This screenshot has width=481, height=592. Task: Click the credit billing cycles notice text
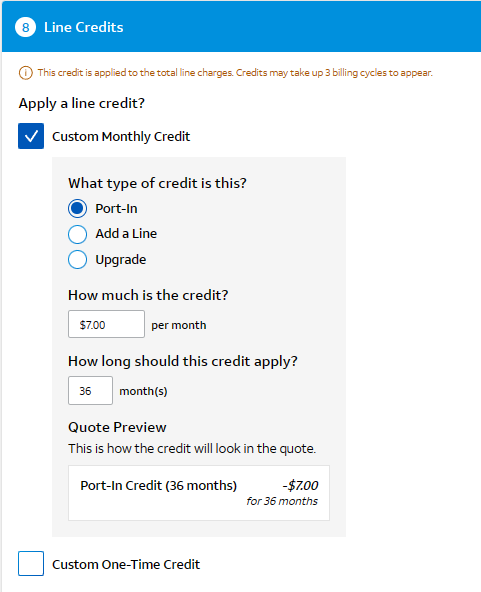point(235,72)
